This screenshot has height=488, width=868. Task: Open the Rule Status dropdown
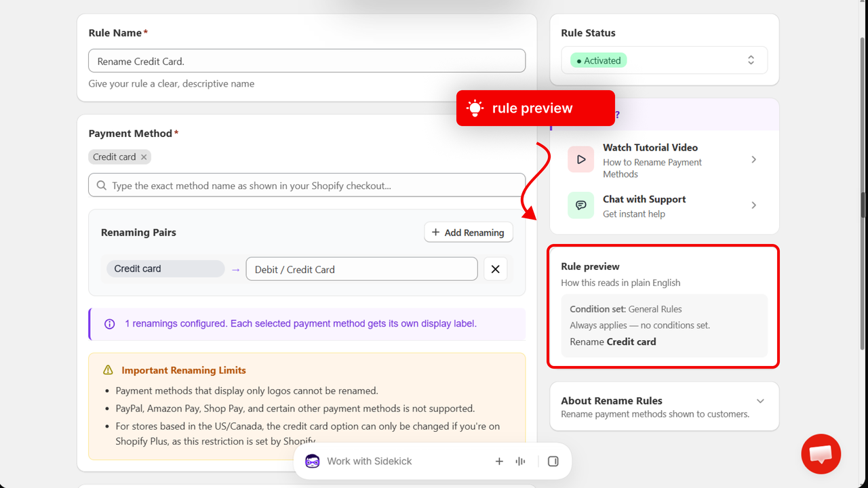(665, 60)
